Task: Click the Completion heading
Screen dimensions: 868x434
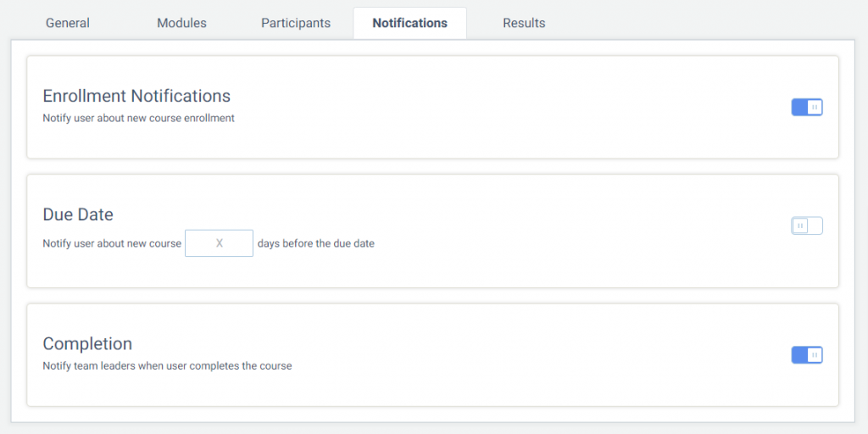Action: 87,344
